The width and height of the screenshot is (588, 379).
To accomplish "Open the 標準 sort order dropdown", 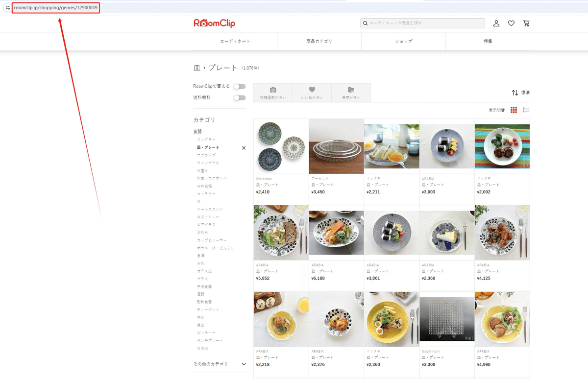I will tap(520, 93).
